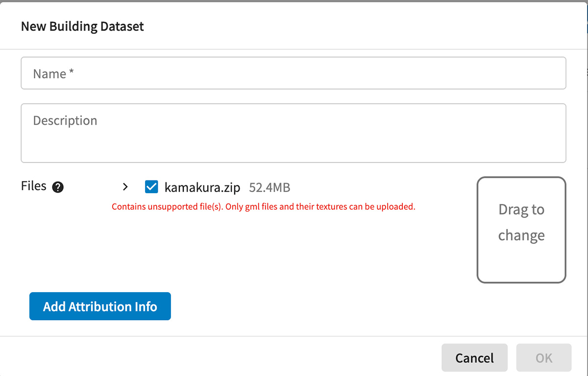
Task: Expand the kamakura.zip file contents
Action: click(x=125, y=187)
